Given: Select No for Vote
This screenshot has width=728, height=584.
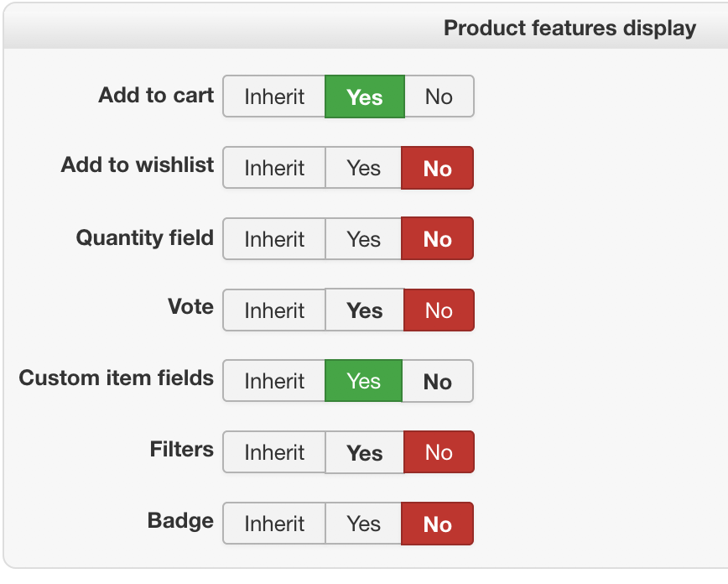Looking at the screenshot, I should (439, 310).
